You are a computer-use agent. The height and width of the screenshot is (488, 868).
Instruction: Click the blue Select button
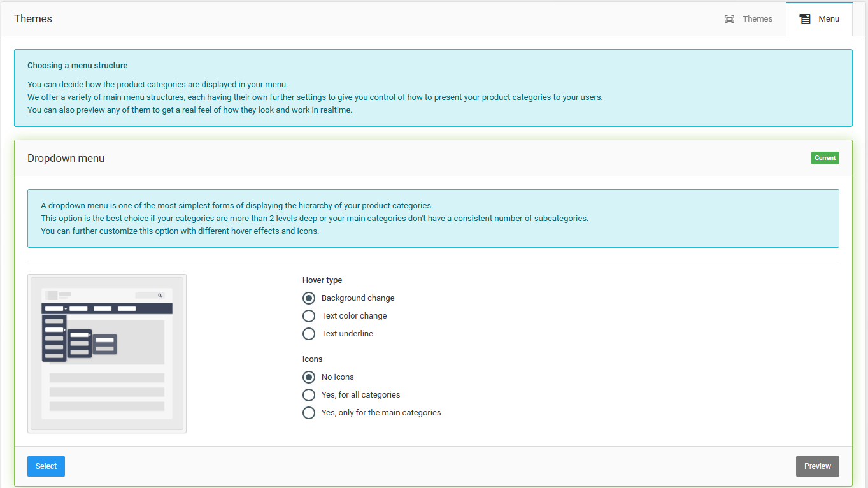45,466
